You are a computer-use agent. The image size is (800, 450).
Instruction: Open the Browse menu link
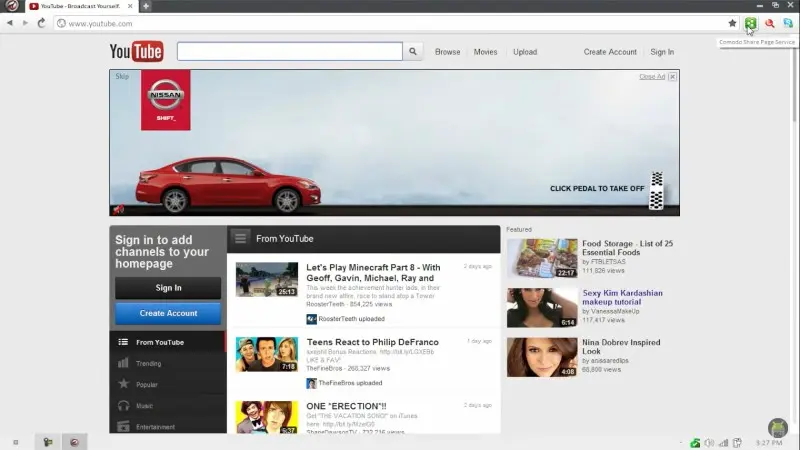tap(447, 52)
